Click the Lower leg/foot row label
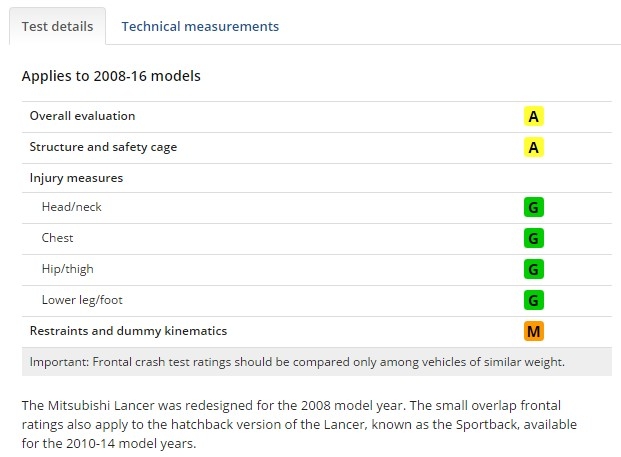The image size is (621, 457). click(x=82, y=300)
